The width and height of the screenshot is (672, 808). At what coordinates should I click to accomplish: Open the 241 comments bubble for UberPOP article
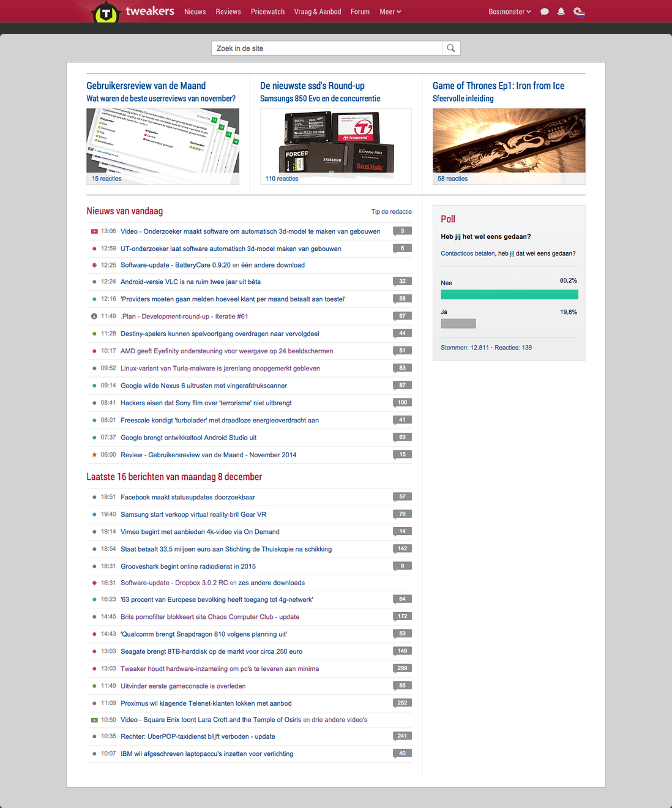tap(402, 736)
